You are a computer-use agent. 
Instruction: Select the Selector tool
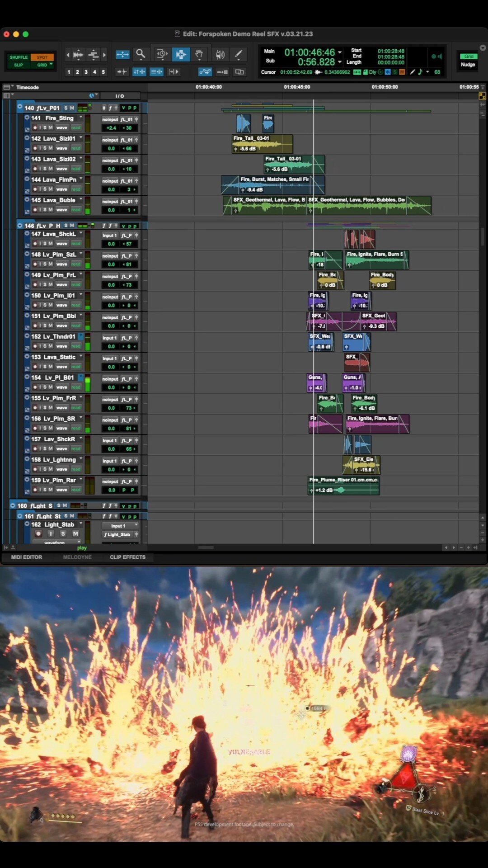pyautogui.click(x=181, y=55)
